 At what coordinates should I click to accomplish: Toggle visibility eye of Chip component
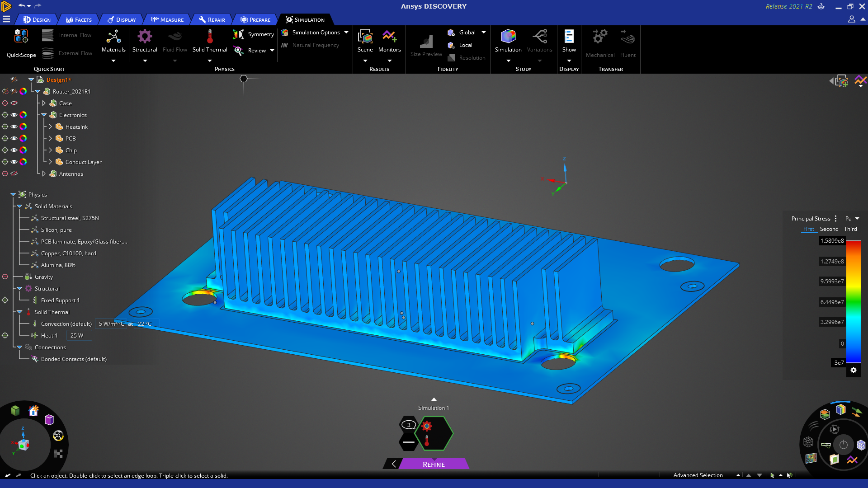coord(14,150)
